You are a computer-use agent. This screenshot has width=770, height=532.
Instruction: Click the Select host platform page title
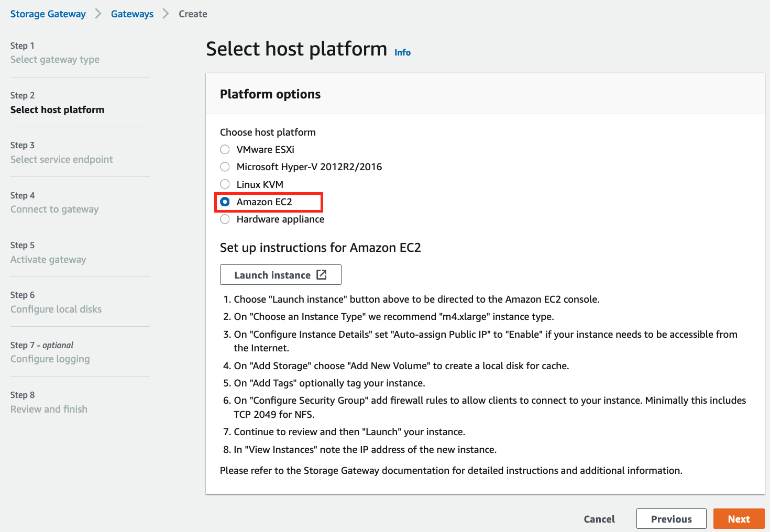pyautogui.click(x=296, y=49)
